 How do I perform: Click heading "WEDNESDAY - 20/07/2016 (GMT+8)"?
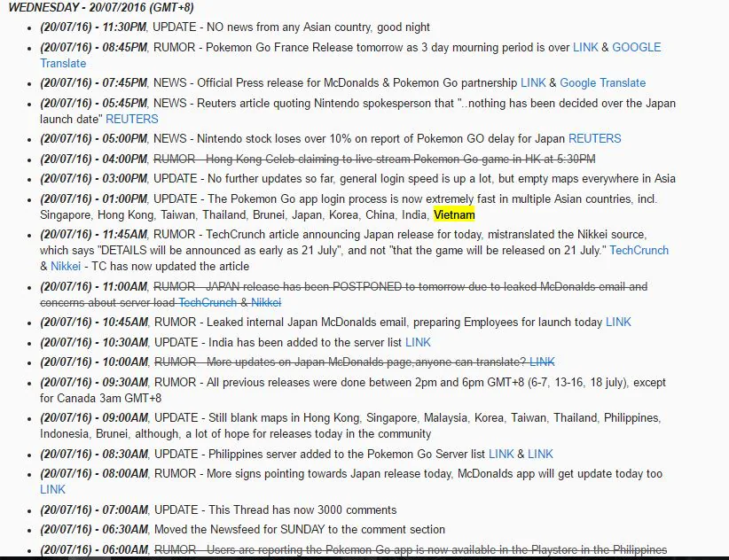point(101,7)
